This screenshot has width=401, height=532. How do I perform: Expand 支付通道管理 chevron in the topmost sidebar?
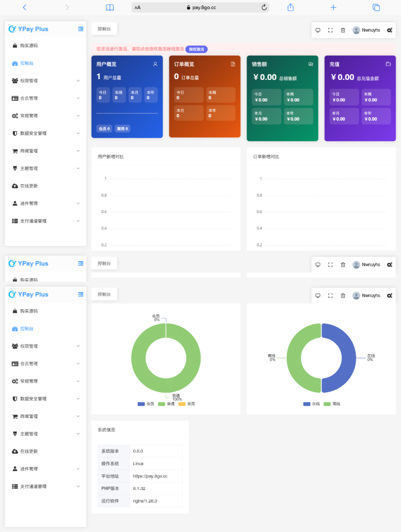tap(78, 221)
